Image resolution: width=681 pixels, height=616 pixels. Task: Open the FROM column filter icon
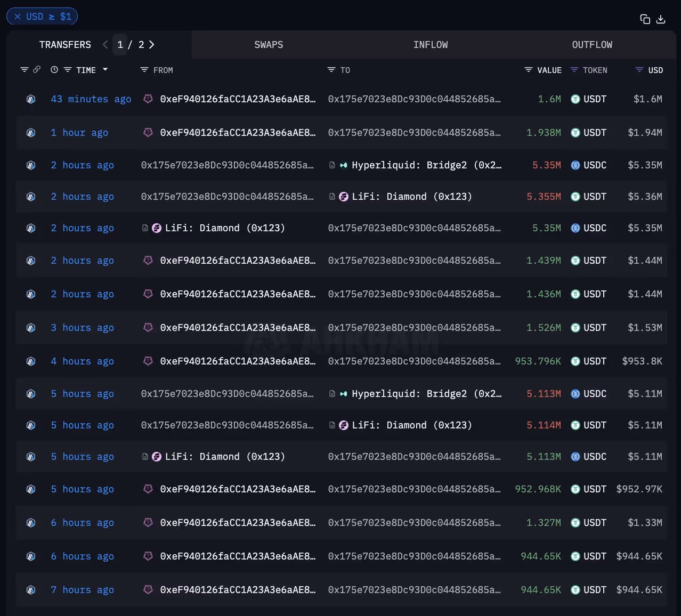tap(143, 69)
